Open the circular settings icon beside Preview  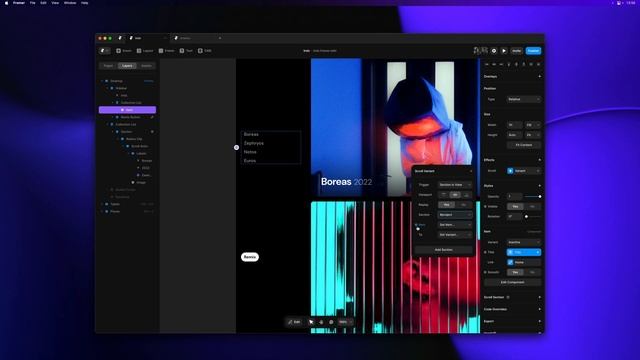pyautogui.click(x=494, y=51)
